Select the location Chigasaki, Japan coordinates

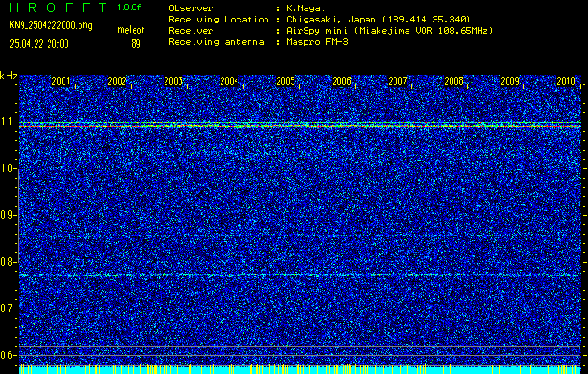[379, 19]
